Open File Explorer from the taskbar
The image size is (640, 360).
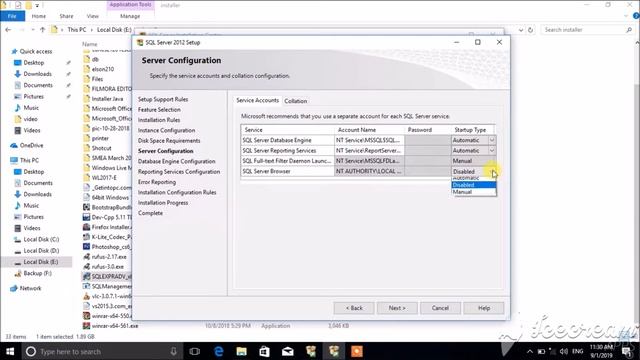(x=242, y=351)
